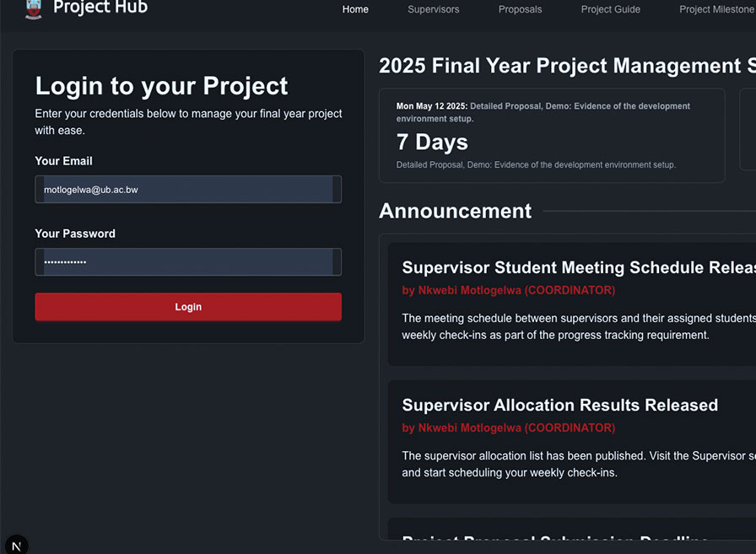Select the Your Email input field

point(187,189)
